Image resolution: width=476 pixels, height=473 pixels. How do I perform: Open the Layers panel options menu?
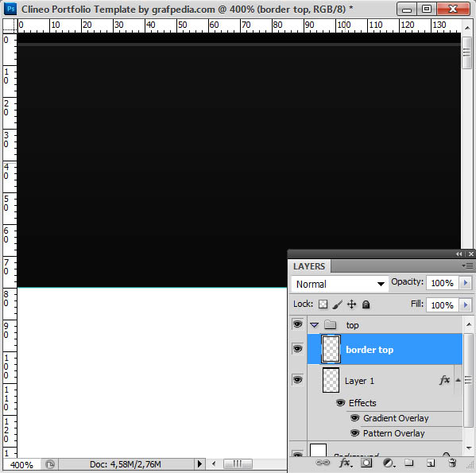468,266
